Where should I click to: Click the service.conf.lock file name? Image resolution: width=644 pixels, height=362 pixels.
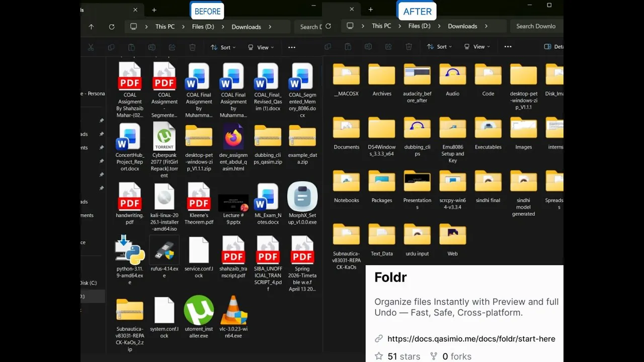point(199,272)
